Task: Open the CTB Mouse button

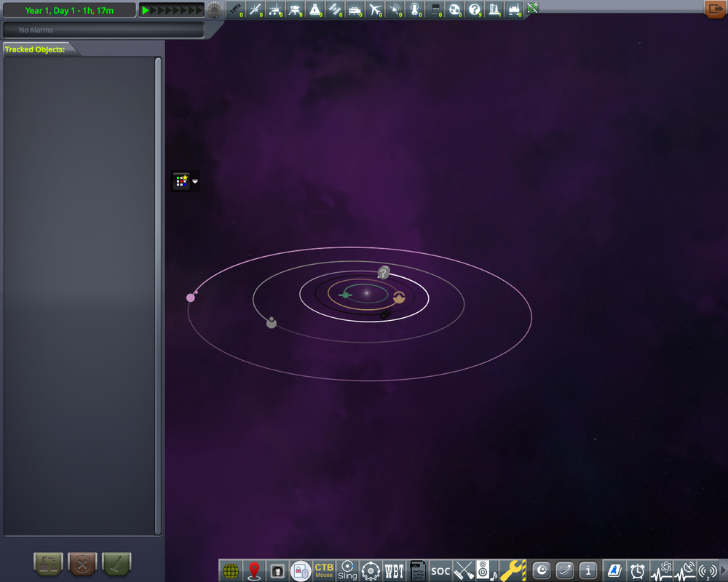Action: click(324, 571)
